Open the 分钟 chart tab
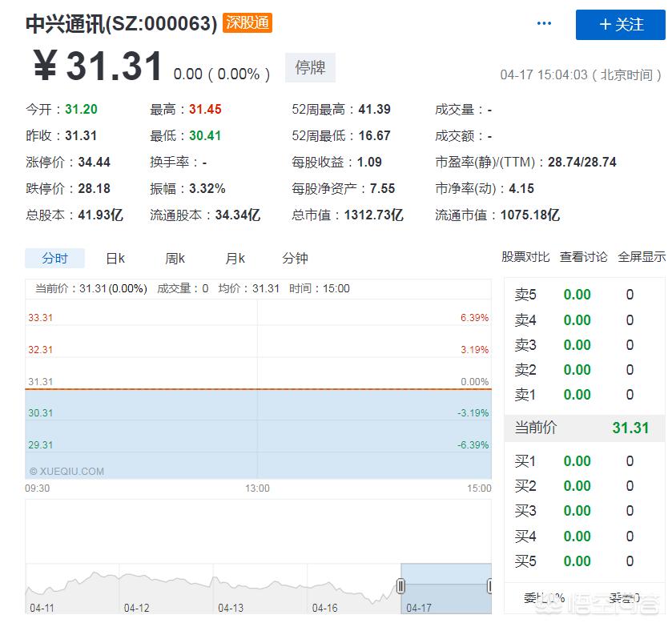 click(x=295, y=259)
